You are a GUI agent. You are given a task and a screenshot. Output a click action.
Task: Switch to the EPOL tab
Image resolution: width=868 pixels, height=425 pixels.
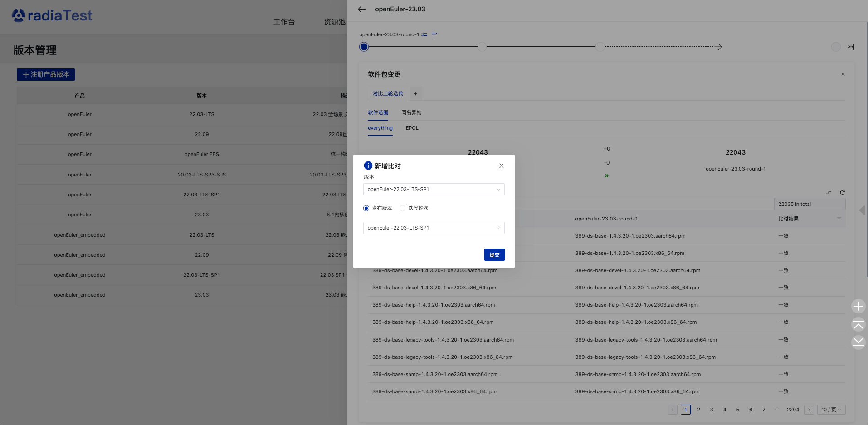[412, 128]
